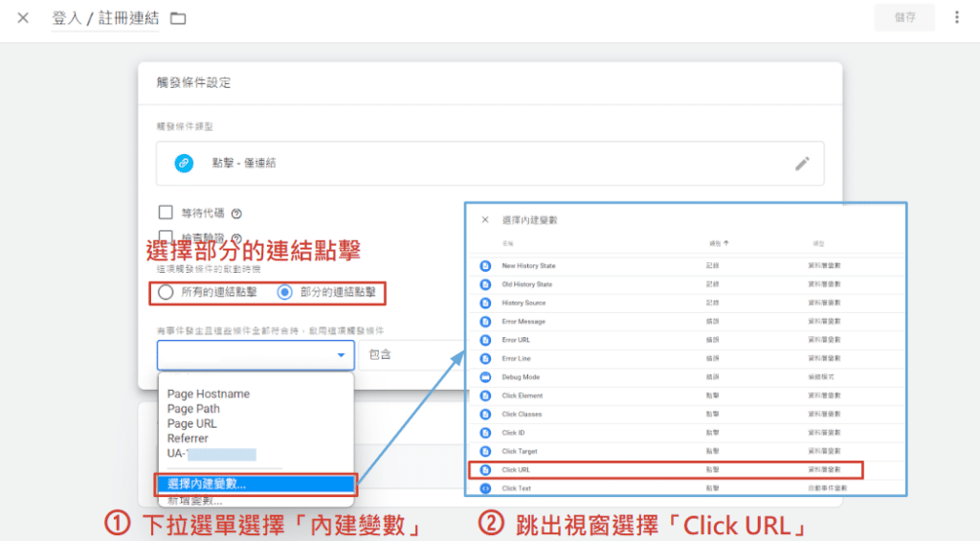
Task: Close the 選擇內建變數 popup panel
Action: click(485, 219)
